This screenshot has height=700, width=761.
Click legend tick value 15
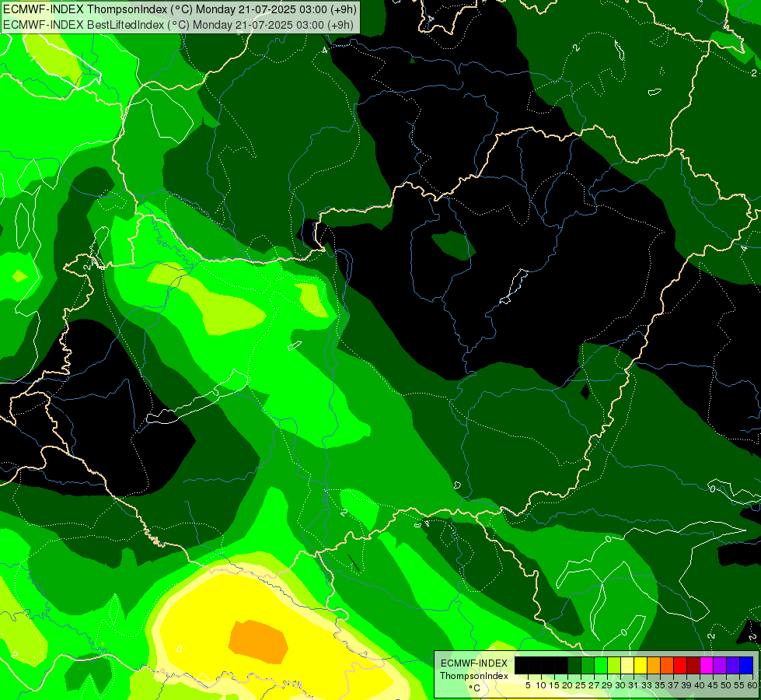pos(554,685)
